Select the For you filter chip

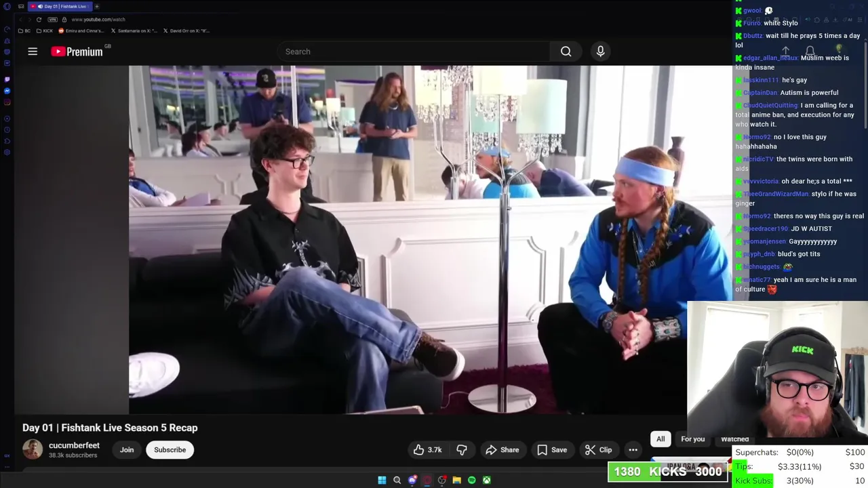point(693,439)
